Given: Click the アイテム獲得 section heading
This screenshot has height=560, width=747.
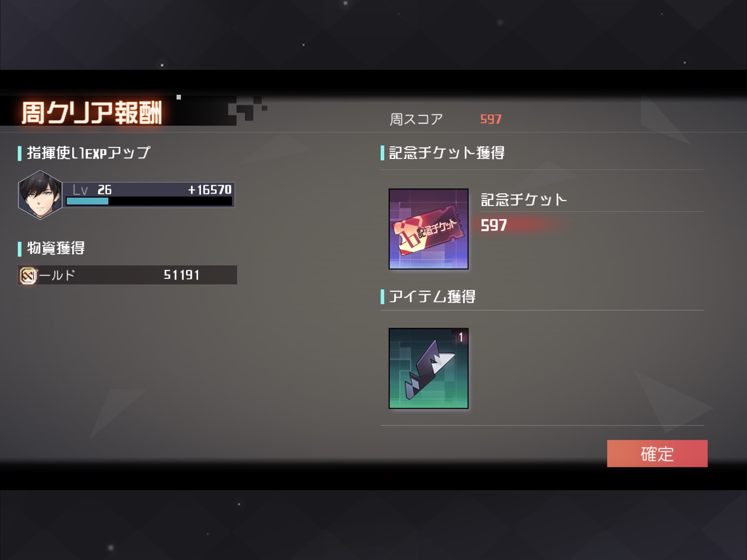Looking at the screenshot, I should (432, 296).
